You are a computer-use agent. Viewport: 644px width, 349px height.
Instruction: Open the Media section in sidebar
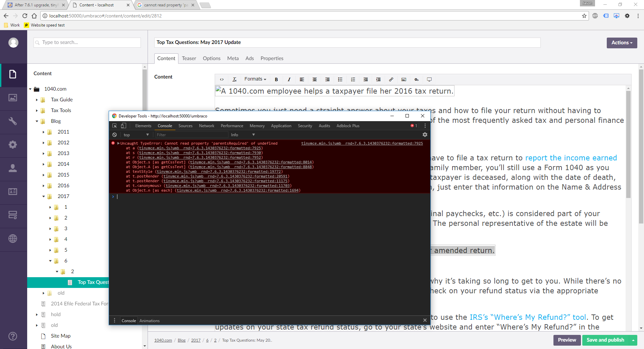coord(13,98)
